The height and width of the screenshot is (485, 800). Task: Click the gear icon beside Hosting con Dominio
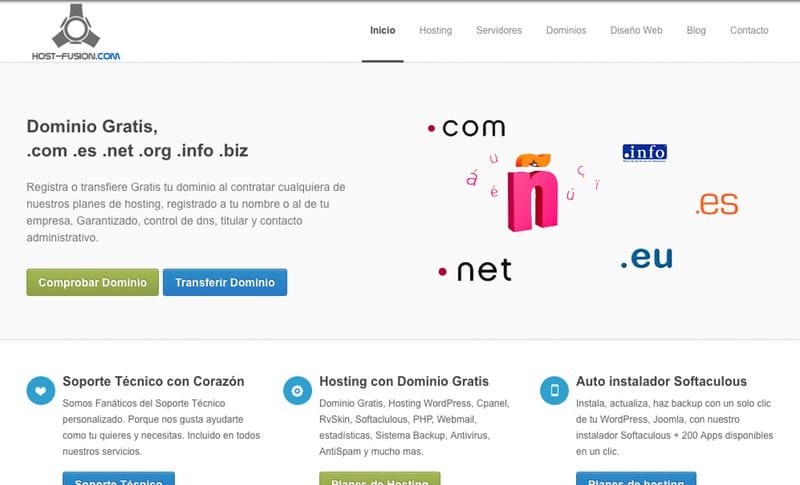296,390
